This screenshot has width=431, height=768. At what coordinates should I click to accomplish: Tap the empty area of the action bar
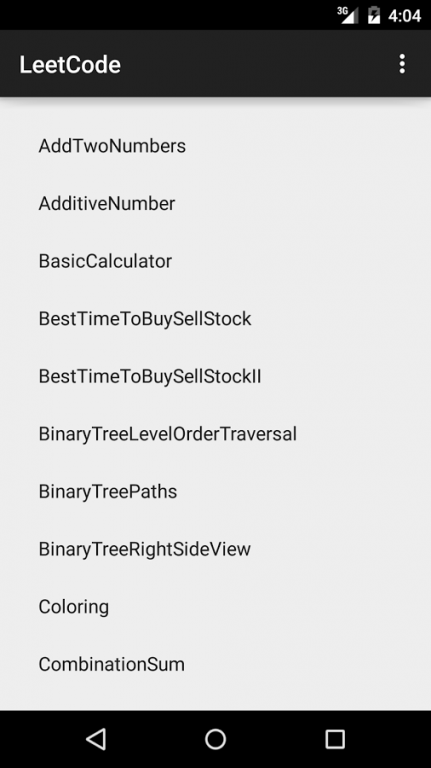(255, 64)
